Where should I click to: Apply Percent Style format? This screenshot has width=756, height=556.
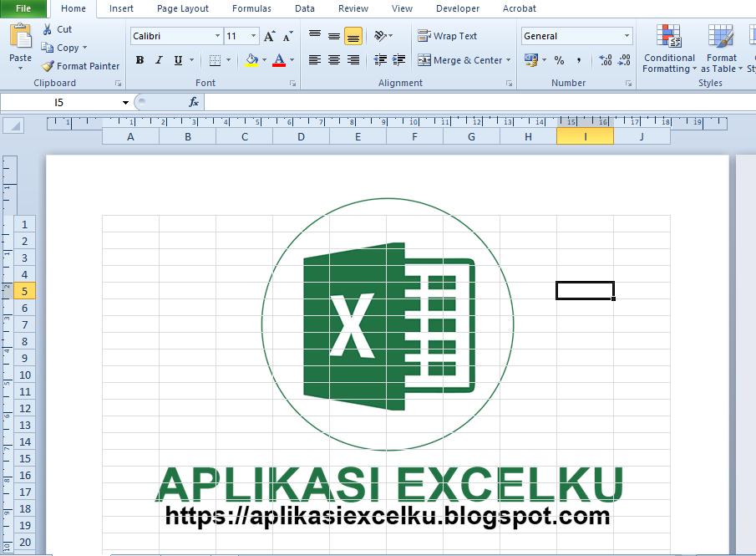point(560,60)
